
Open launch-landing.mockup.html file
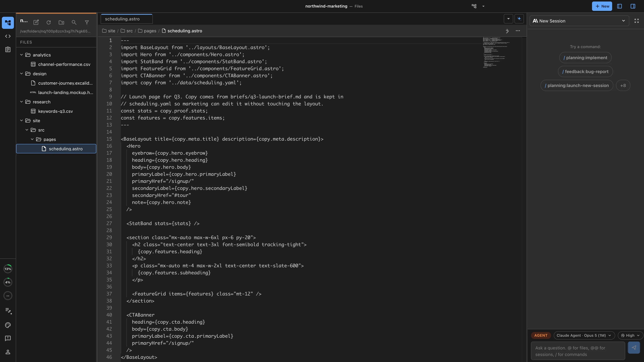pos(56,93)
